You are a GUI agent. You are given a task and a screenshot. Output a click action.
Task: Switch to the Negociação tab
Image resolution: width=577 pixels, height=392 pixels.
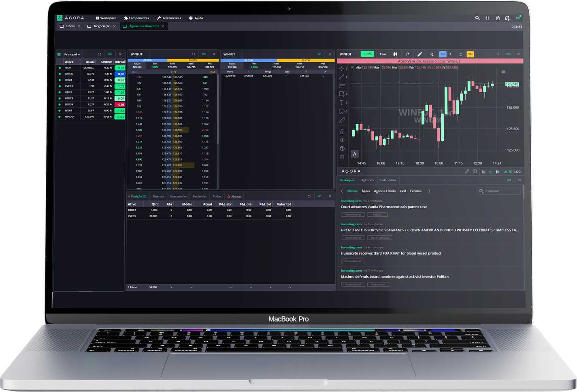pyautogui.click(x=102, y=26)
